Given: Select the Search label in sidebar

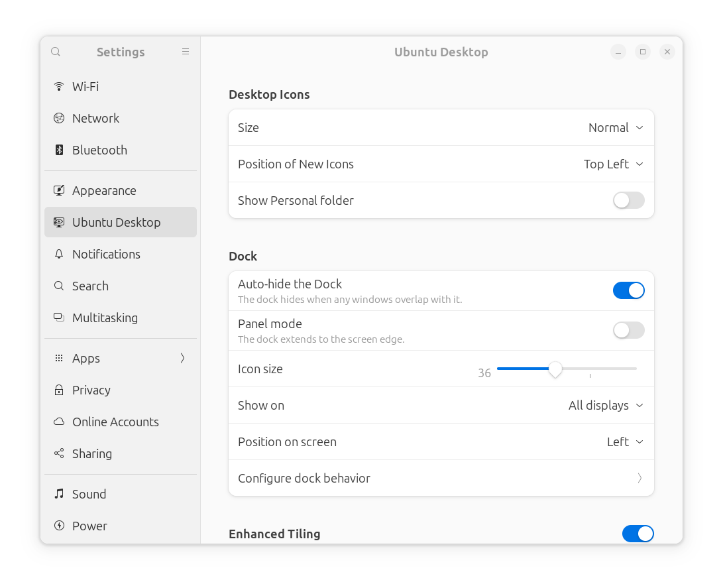Looking at the screenshot, I should pos(90,286).
